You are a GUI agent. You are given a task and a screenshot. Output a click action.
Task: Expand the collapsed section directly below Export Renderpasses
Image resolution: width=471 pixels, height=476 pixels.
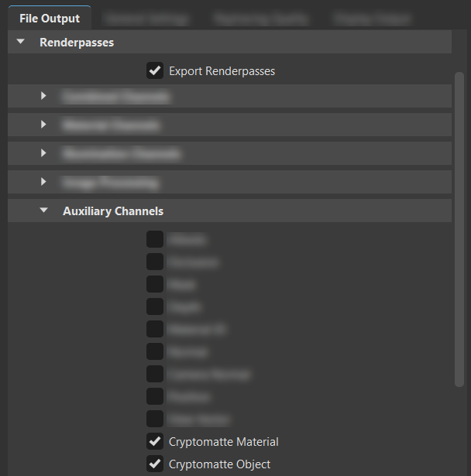tap(44, 97)
